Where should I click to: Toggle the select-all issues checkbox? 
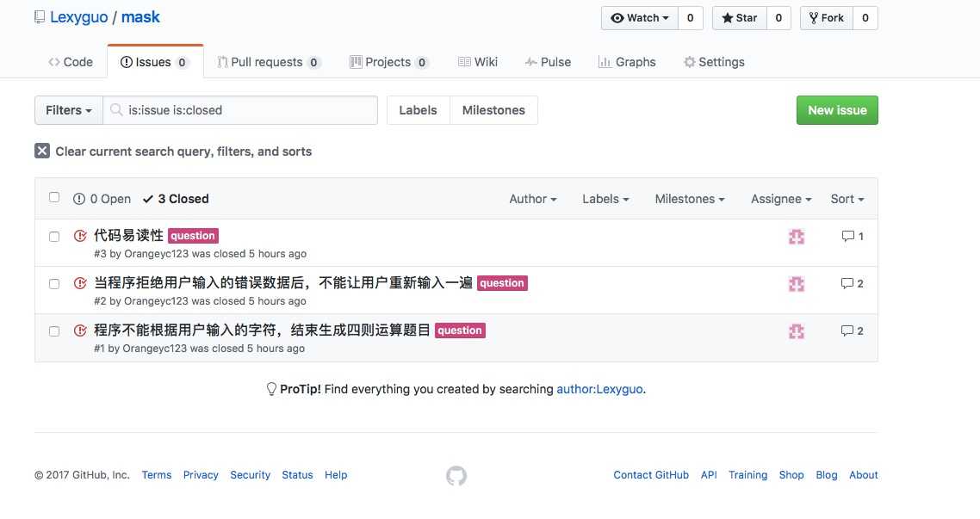(54, 197)
